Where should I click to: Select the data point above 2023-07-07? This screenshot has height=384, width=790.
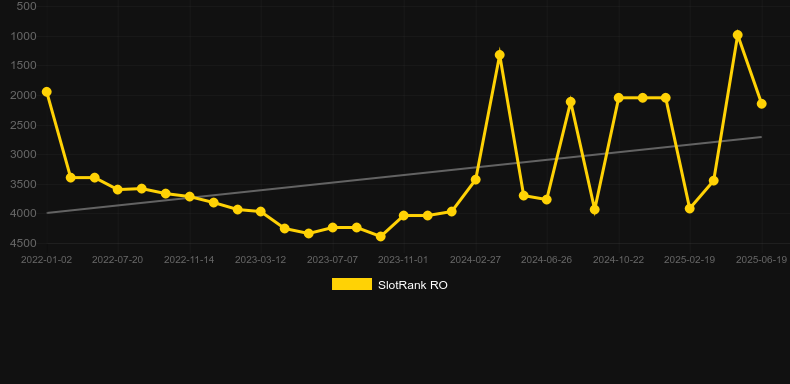[x=333, y=228]
